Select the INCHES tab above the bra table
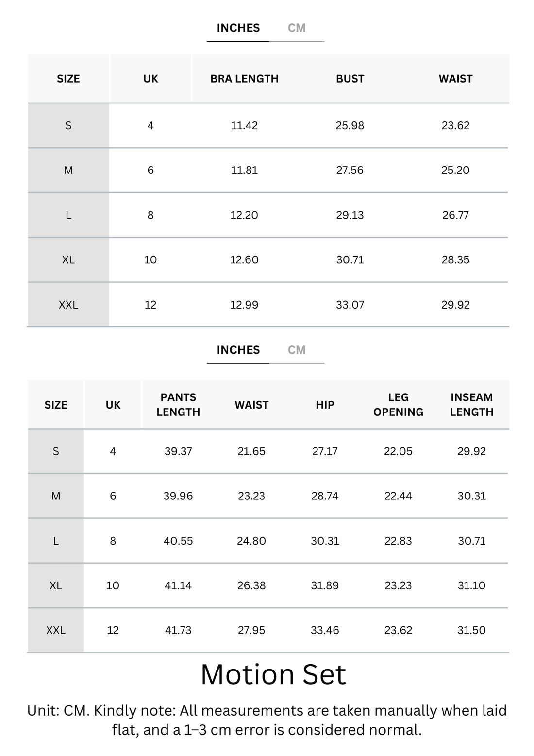The image size is (534, 756). (x=238, y=28)
